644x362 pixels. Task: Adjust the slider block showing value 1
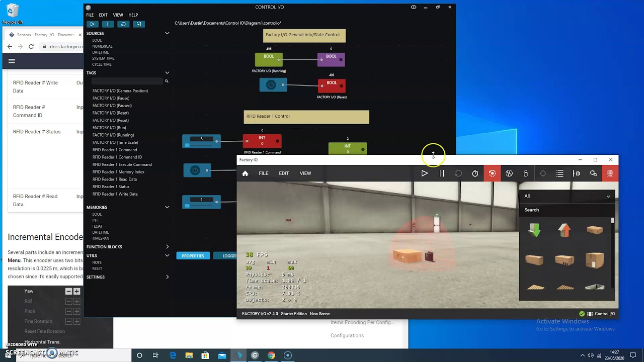tap(201, 202)
